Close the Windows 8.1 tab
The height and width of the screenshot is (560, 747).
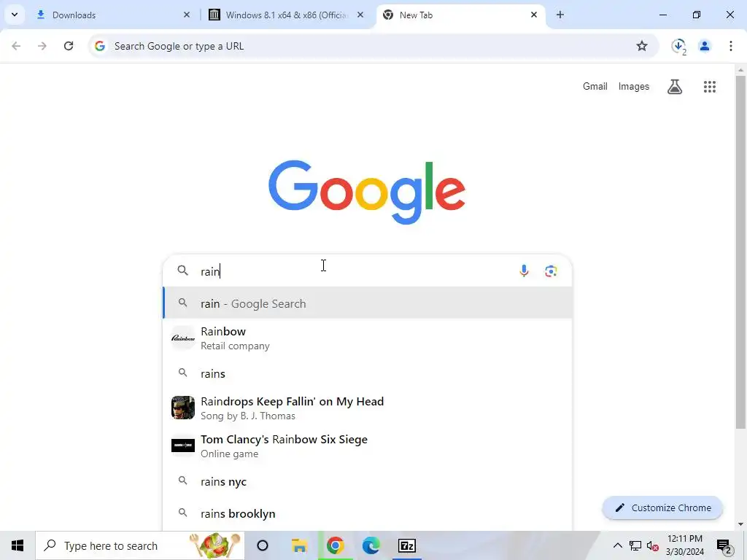coord(360,15)
